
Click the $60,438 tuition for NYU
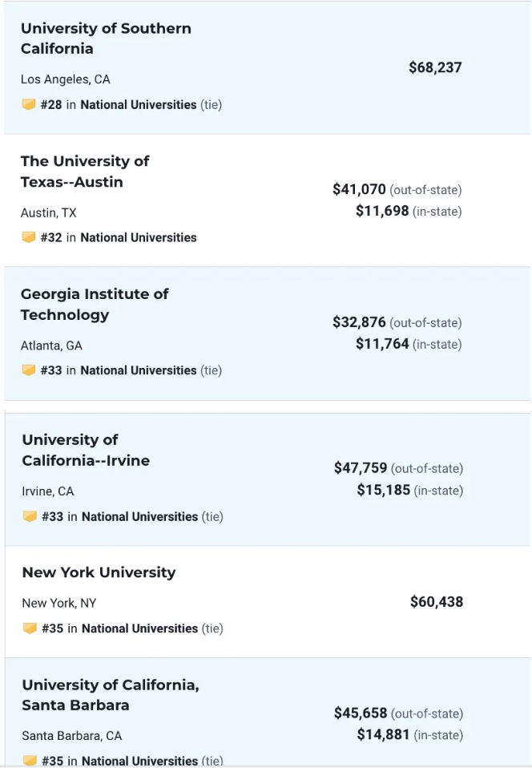tap(436, 602)
